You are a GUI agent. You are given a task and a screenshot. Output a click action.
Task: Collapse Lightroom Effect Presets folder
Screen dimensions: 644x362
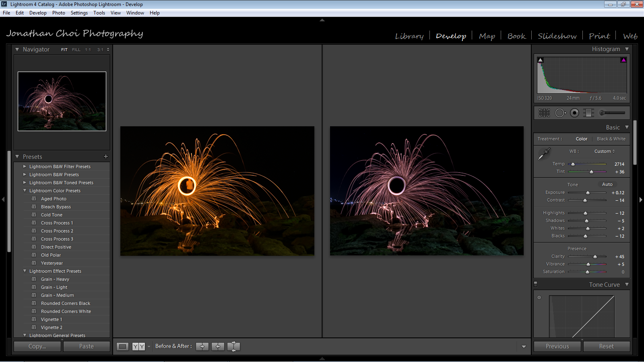[25, 271]
